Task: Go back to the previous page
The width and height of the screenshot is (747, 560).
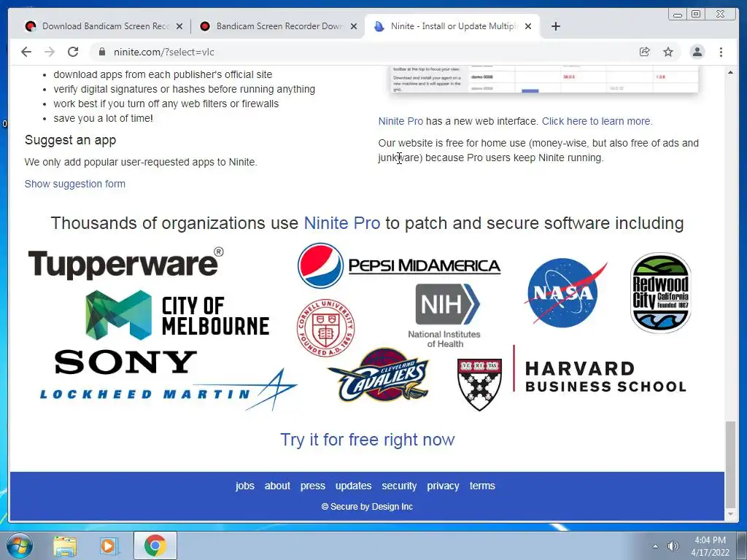Action: pyautogui.click(x=26, y=52)
